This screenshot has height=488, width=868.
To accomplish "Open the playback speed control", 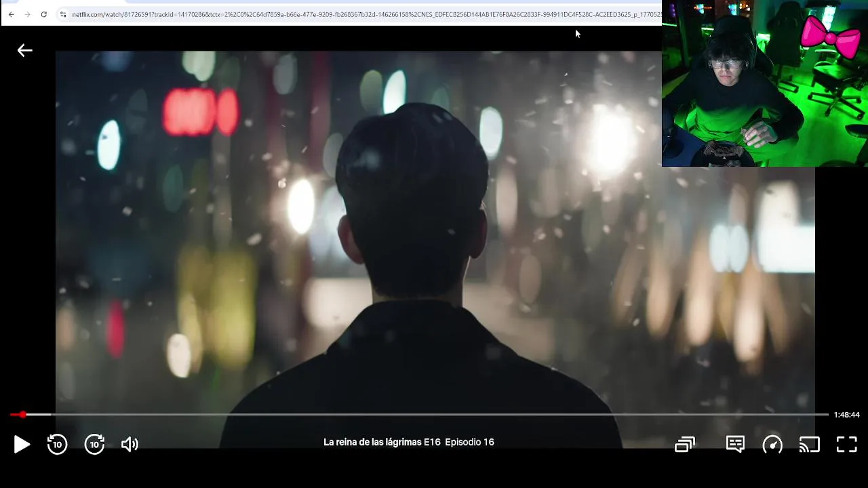I will click(x=772, y=445).
